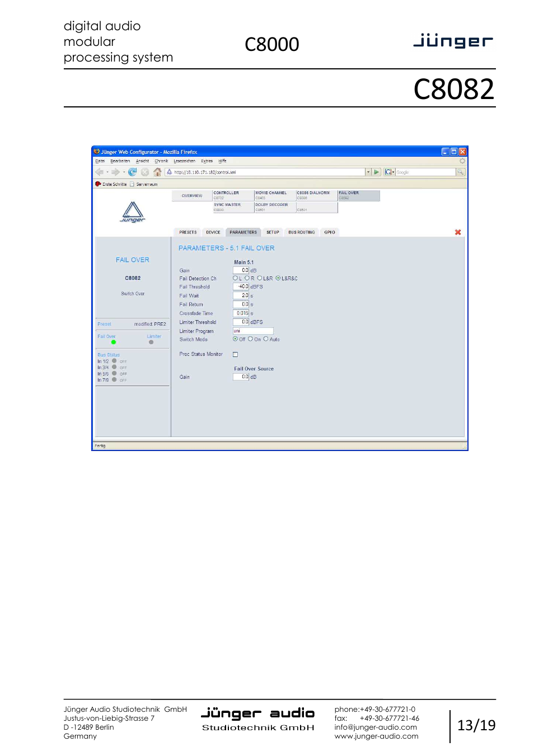Screen dimensions: 534x756
Task: Open the Serverraum bookmark
Action: (144, 184)
